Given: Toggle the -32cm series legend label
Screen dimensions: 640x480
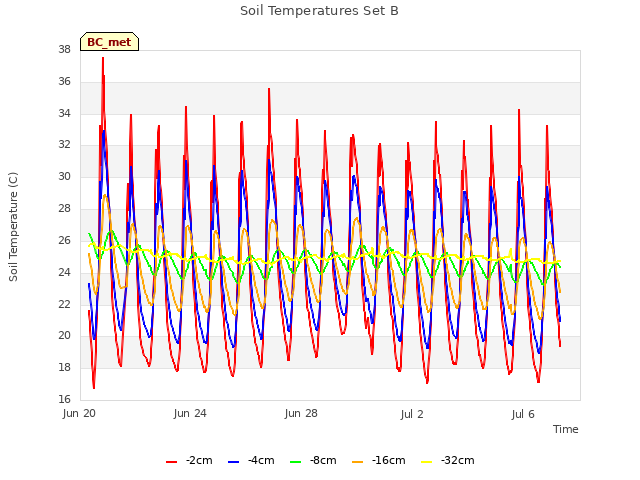Looking at the screenshot, I should (x=458, y=460).
